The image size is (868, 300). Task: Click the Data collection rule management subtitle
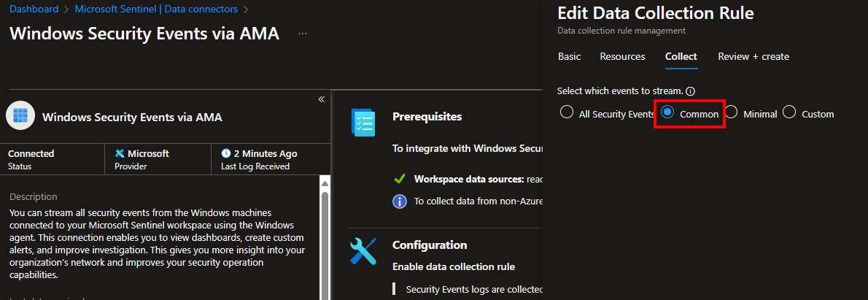621,31
